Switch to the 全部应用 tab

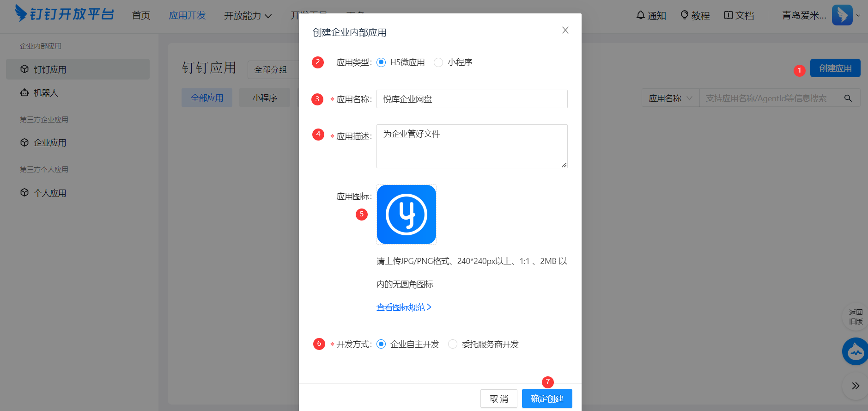[x=207, y=98]
